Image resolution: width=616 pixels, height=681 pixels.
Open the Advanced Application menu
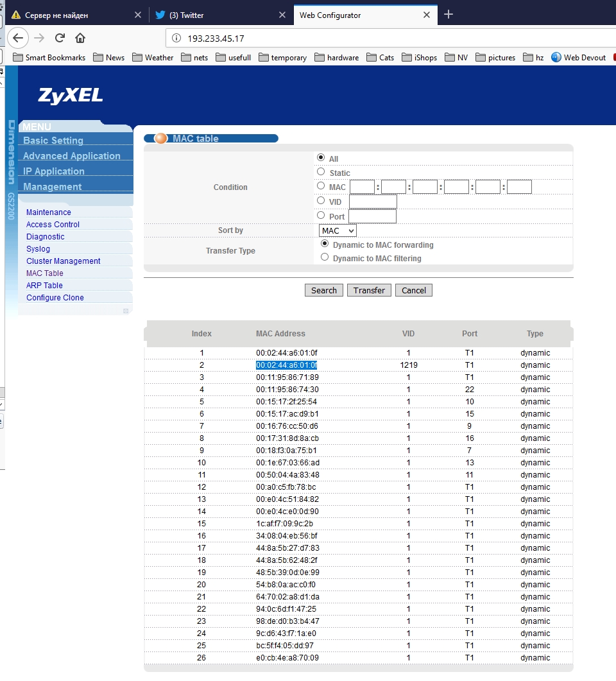tap(72, 156)
